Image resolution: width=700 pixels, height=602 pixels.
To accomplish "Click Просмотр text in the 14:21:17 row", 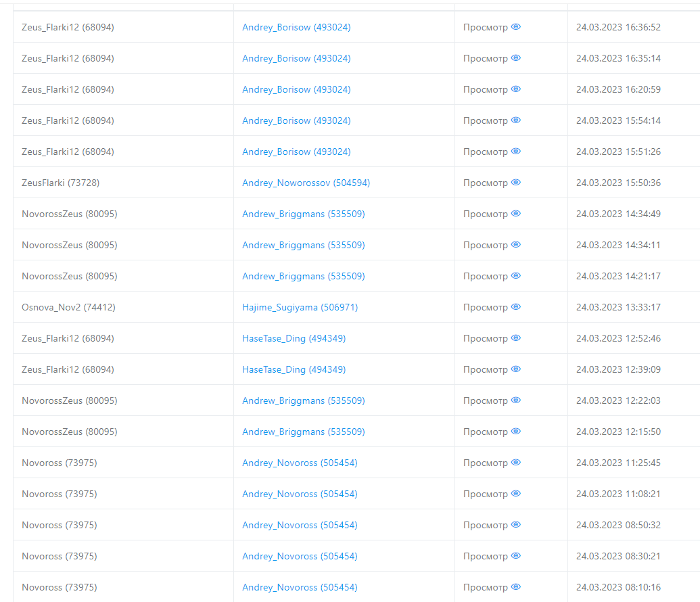I will point(485,276).
